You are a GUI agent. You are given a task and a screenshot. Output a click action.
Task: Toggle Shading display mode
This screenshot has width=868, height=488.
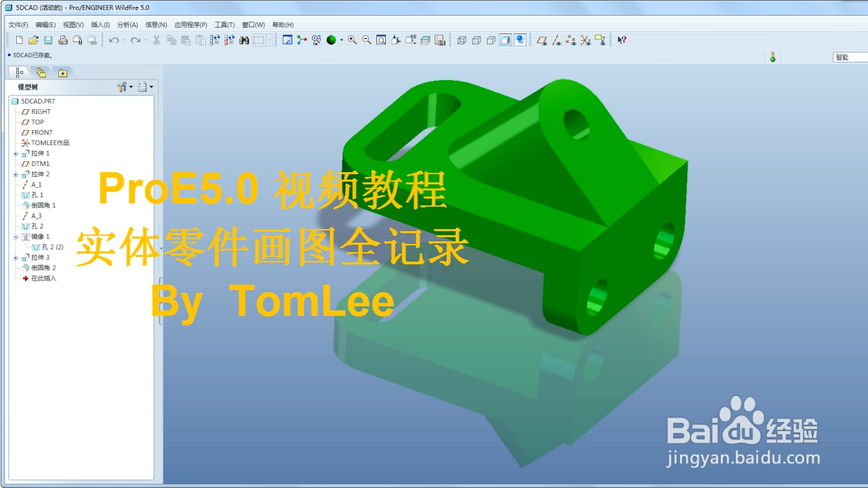[x=505, y=40]
